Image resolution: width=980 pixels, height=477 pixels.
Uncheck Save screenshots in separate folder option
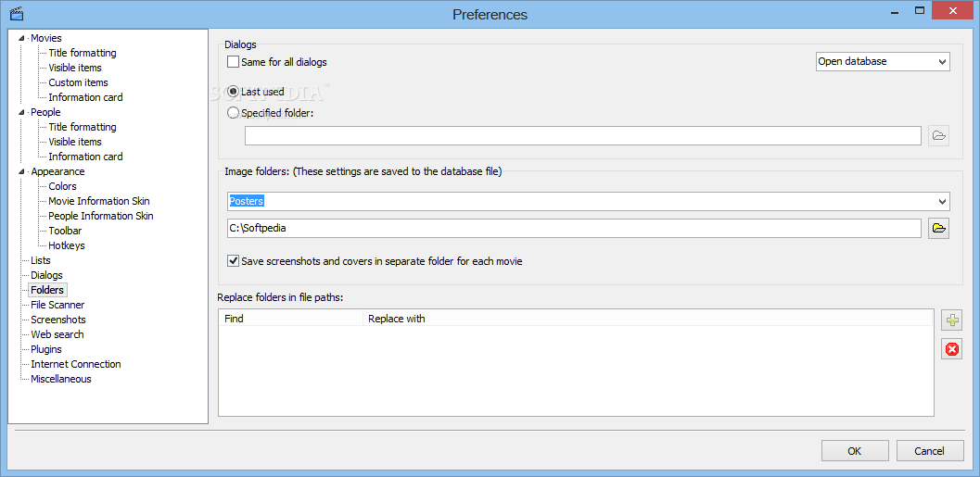click(x=234, y=261)
